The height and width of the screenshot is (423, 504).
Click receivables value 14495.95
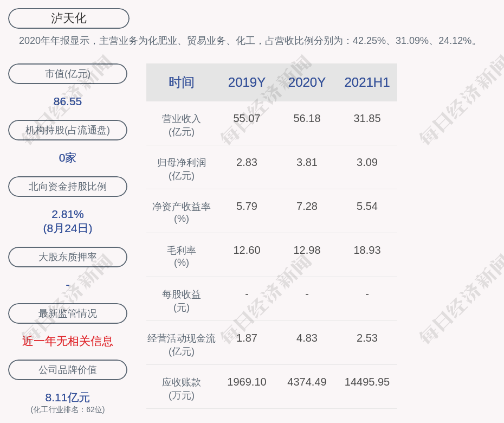pyautogui.click(x=367, y=382)
